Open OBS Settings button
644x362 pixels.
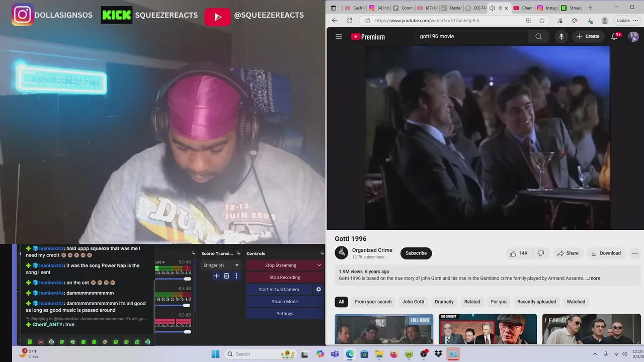click(x=285, y=314)
